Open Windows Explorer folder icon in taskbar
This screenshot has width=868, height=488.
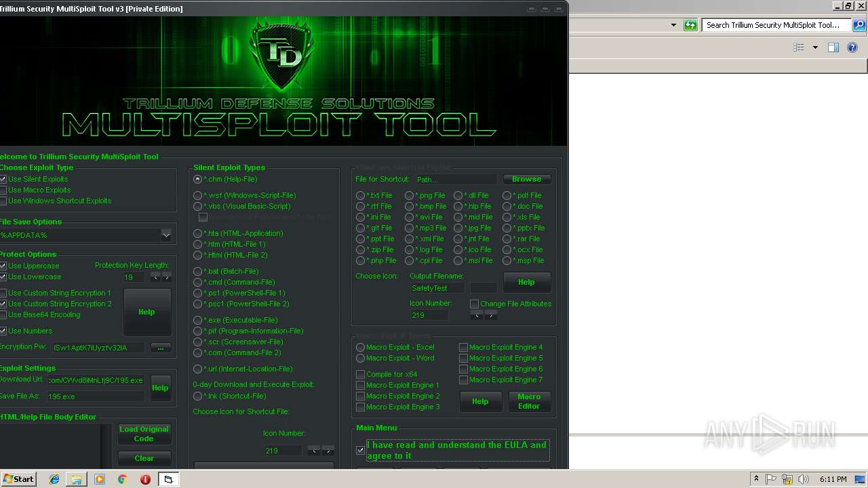point(77,479)
